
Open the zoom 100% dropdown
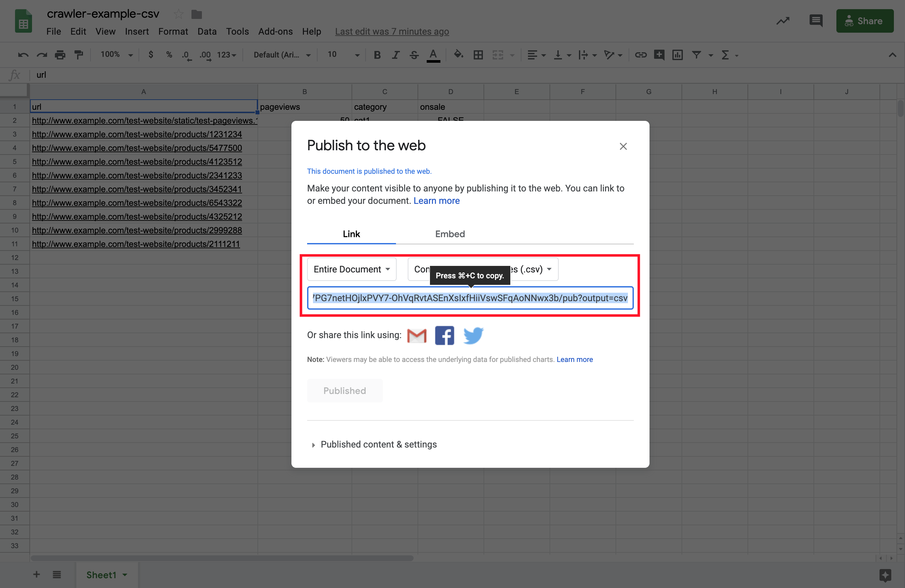[x=116, y=55]
